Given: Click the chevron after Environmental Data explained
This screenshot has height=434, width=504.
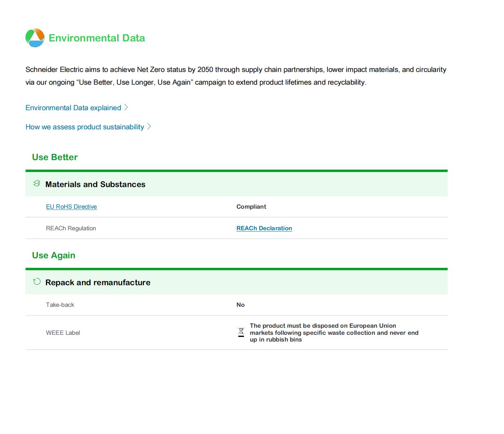Looking at the screenshot, I should (126, 107).
